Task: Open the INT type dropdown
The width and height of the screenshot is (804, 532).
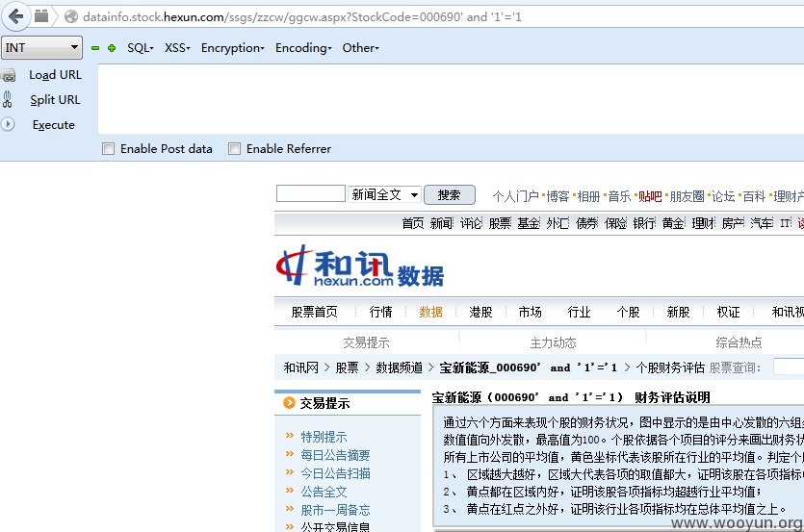Action: pos(41,48)
